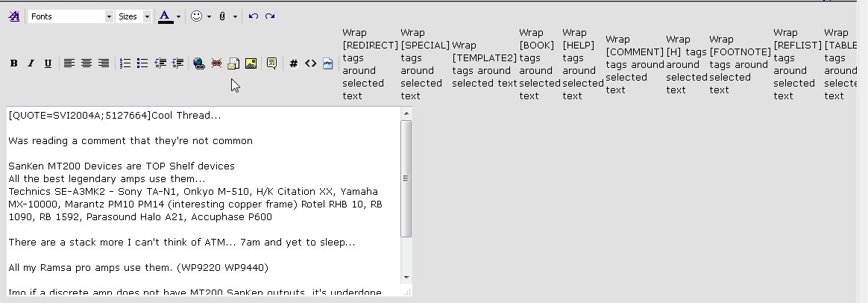The image size is (868, 303).
Task: Click Wrap [H] tags around selected text
Action: click(687, 64)
